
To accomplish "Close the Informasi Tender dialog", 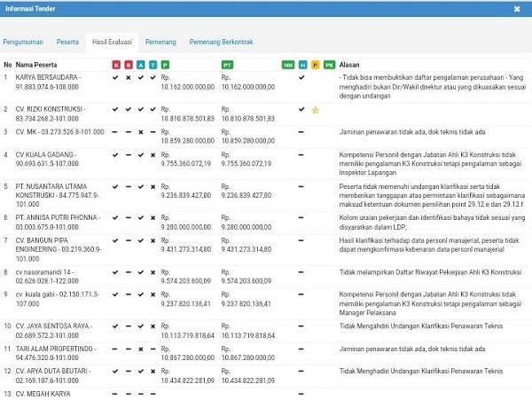I will 517,9.
